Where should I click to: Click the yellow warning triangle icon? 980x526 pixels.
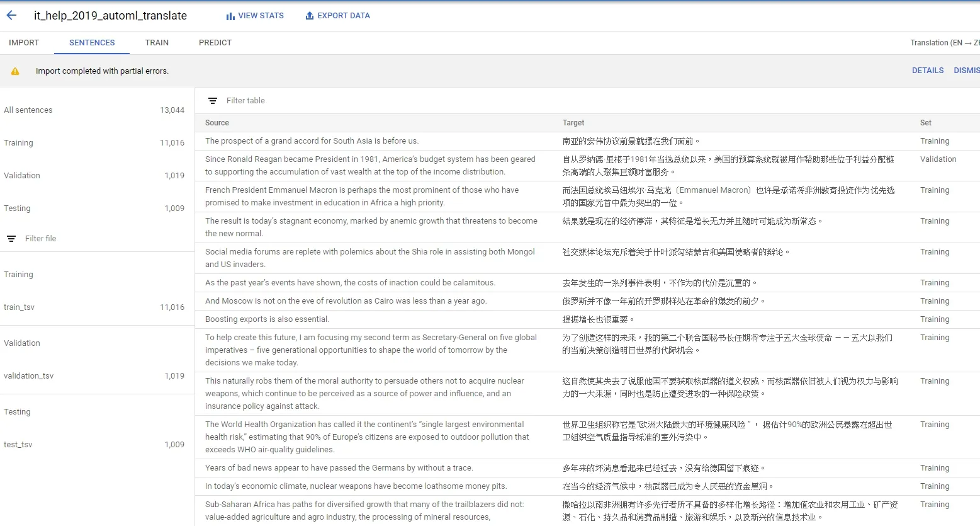[x=15, y=71]
